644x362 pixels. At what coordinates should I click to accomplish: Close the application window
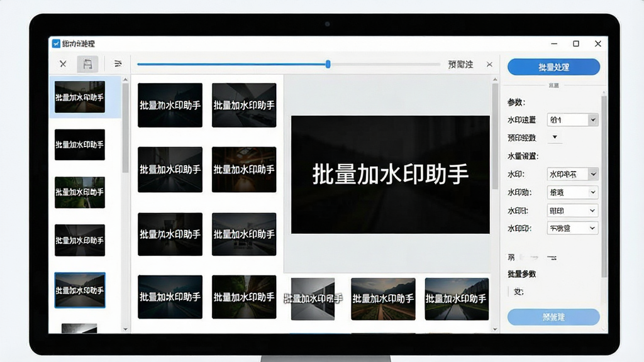click(x=598, y=43)
